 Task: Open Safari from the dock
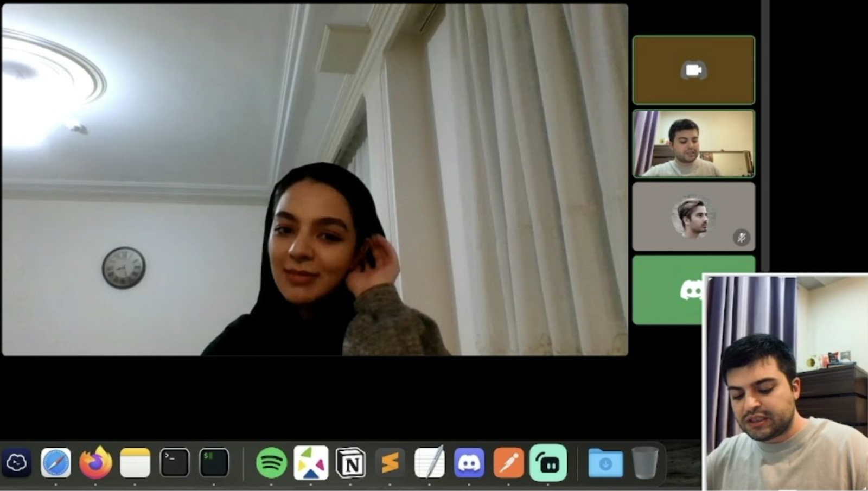56,463
